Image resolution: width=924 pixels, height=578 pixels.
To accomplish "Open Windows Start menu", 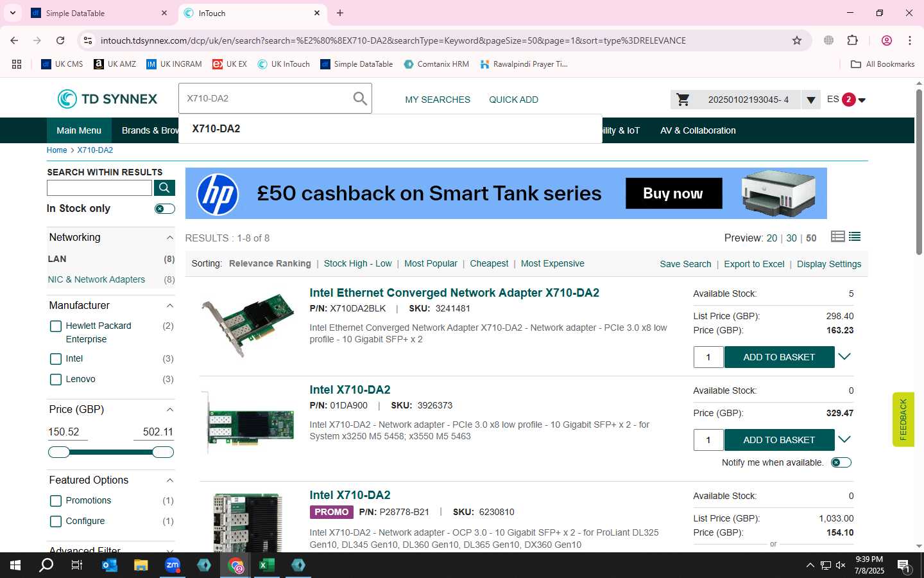I will [15, 565].
